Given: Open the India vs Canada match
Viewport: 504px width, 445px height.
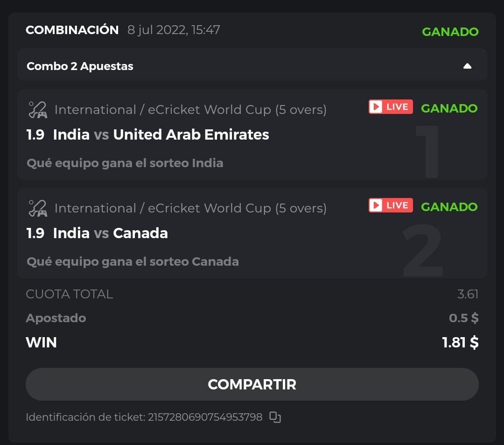Looking at the screenshot, I should click(111, 233).
